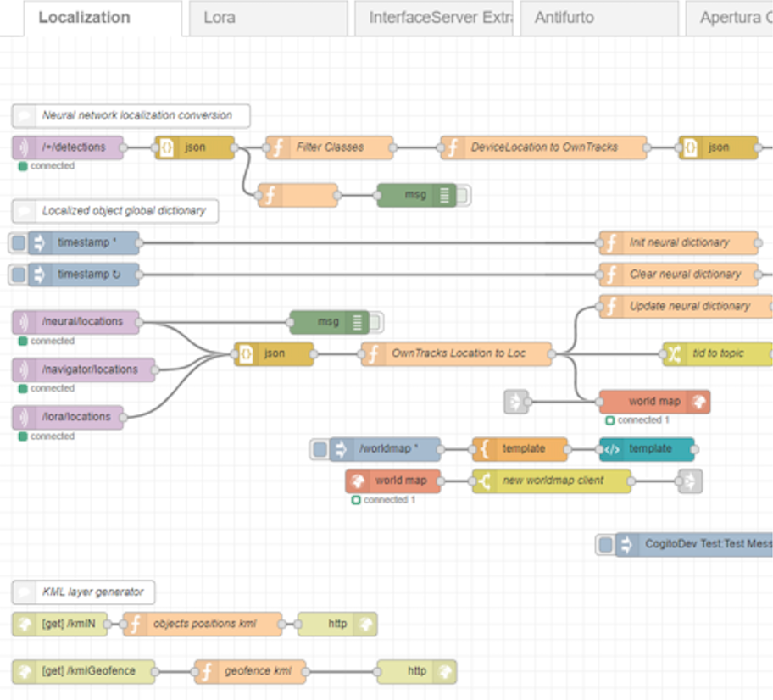Trigger the first timestamp inject button
The image size is (773, 700).
[18, 243]
